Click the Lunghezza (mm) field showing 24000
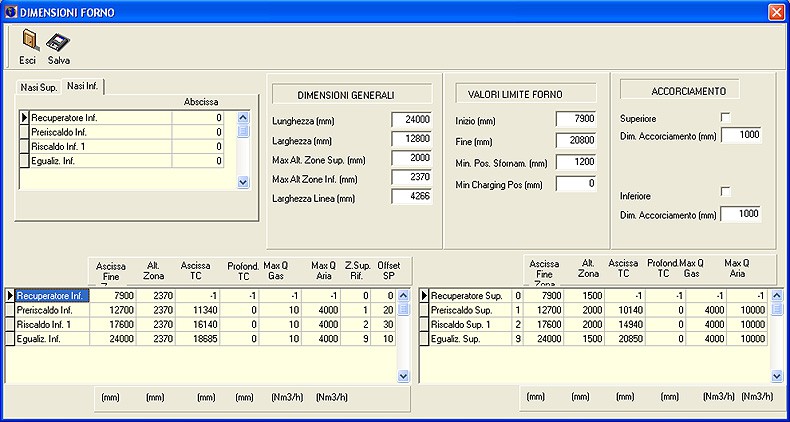The width and height of the screenshot is (790, 422). click(412, 120)
